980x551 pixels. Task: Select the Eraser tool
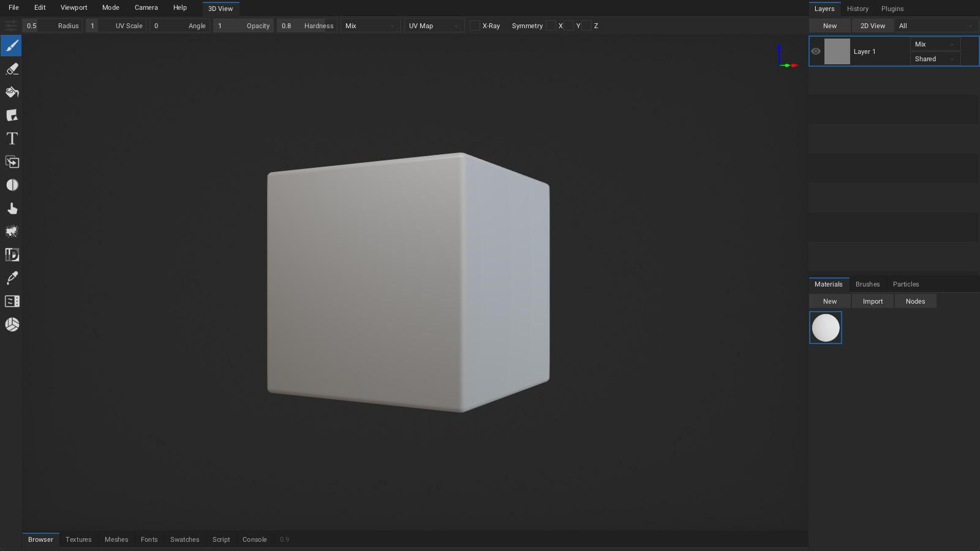(12, 69)
